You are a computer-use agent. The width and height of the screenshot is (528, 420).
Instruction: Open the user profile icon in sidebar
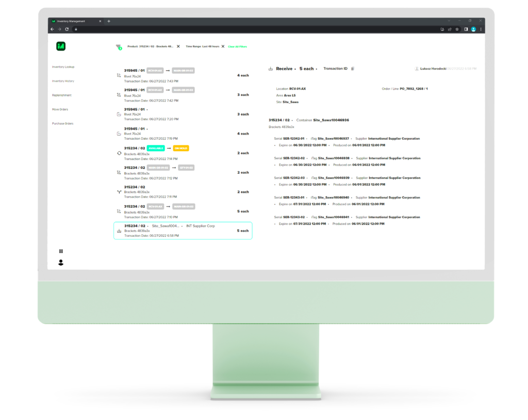point(61,263)
